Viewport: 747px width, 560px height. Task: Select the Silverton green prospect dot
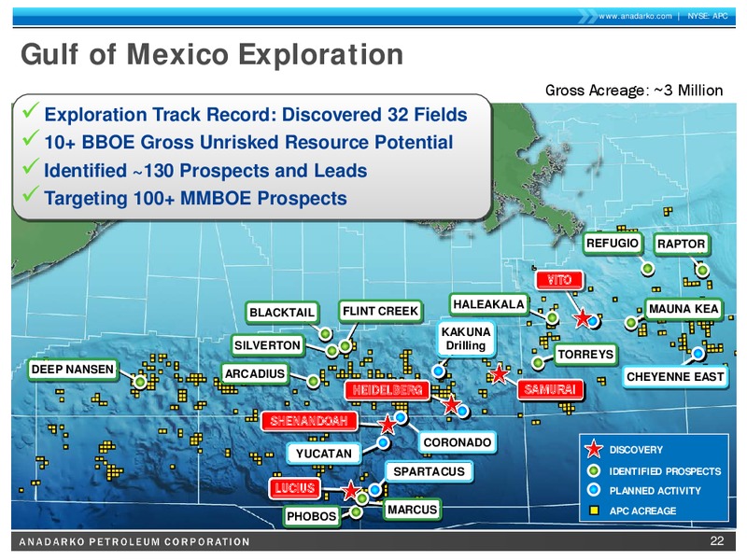click(x=332, y=351)
